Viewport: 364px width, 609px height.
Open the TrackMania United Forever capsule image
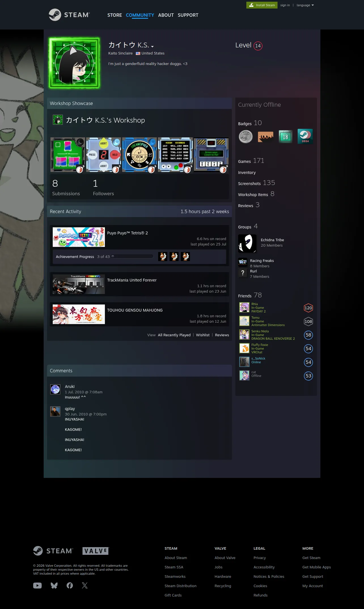pos(79,284)
